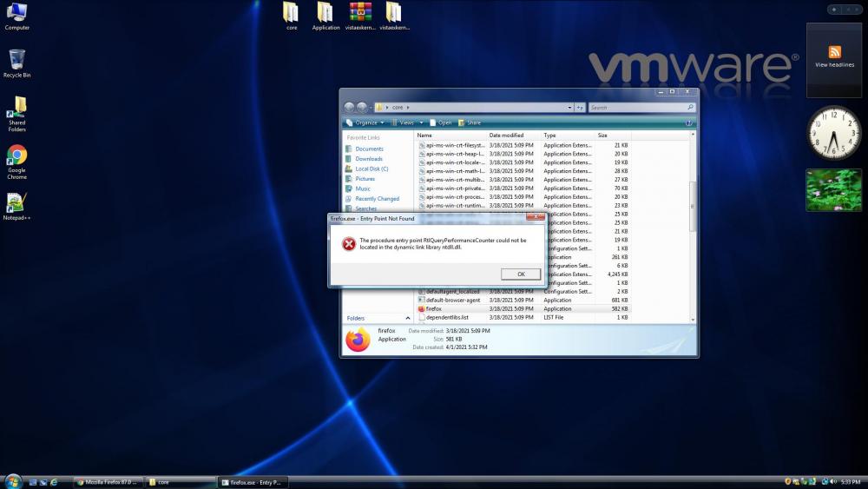Open the Notepad++ desktop icon
Screen dimensions: 868x489
tap(16, 203)
